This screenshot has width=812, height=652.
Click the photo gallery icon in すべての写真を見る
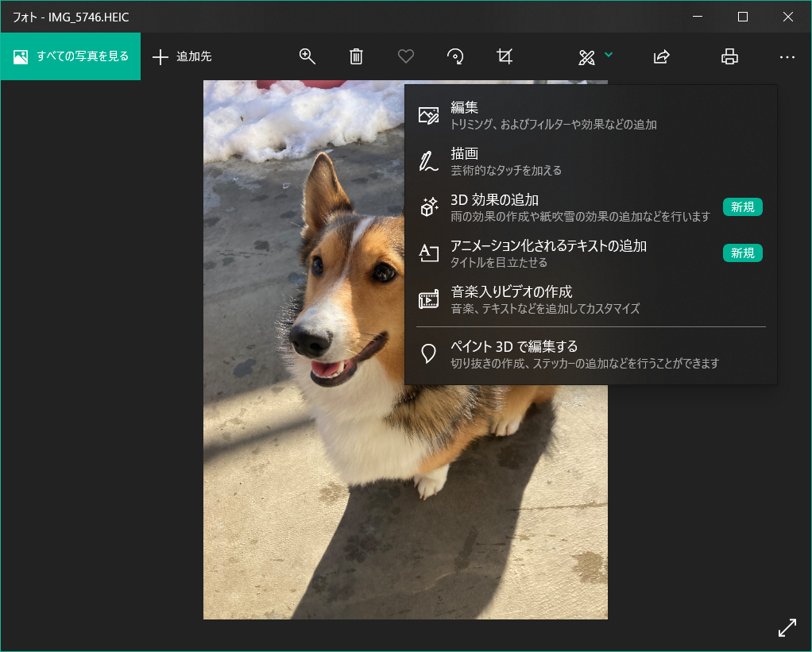pyautogui.click(x=21, y=56)
